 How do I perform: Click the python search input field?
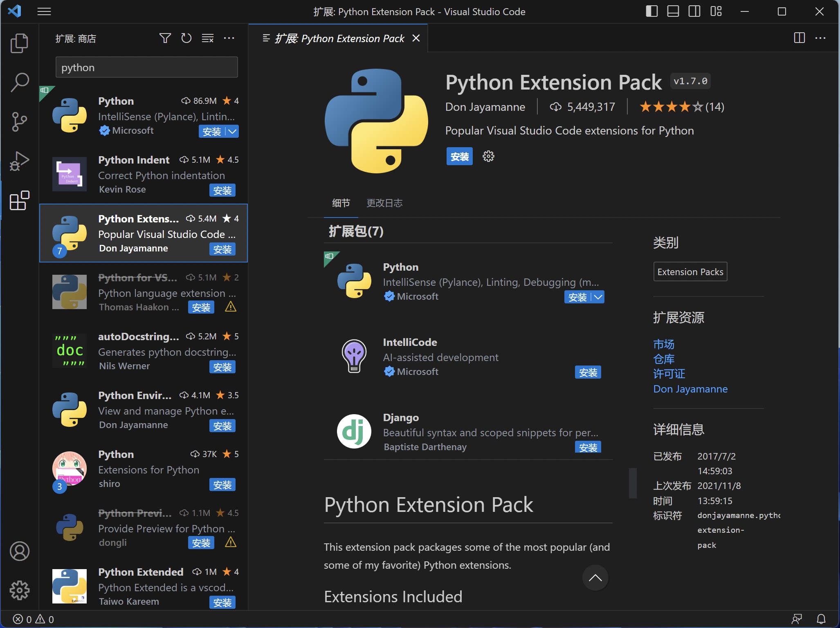point(146,67)
